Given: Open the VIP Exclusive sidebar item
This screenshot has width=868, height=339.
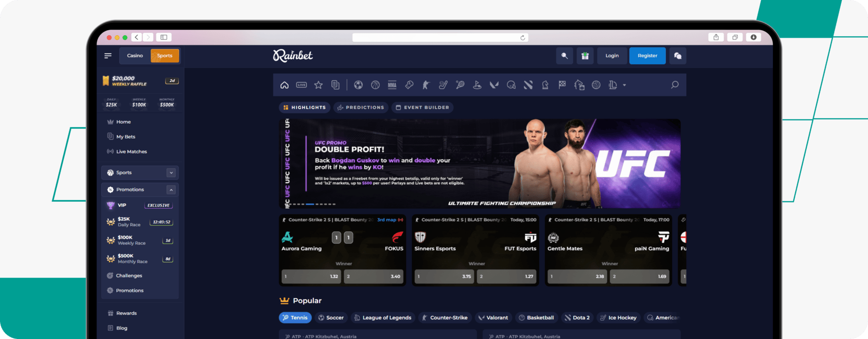Looking at the screenshot, I should (140, 205).
